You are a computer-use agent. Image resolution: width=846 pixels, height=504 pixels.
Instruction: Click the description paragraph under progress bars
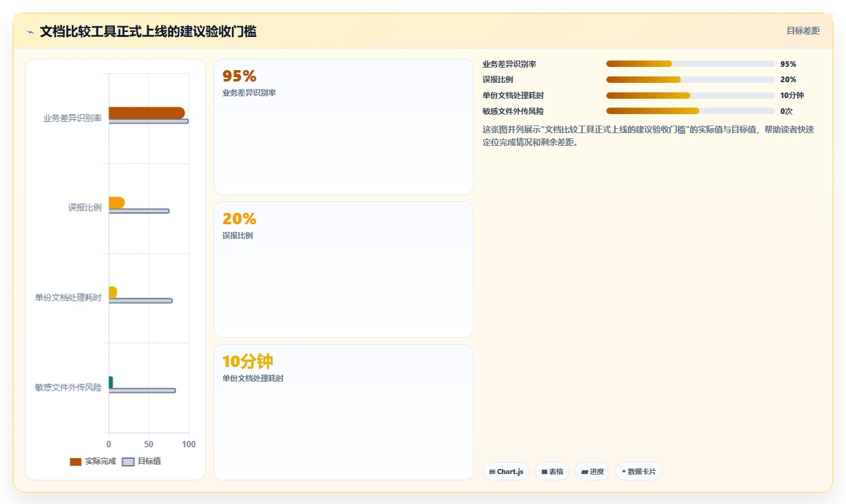(648, 136)
